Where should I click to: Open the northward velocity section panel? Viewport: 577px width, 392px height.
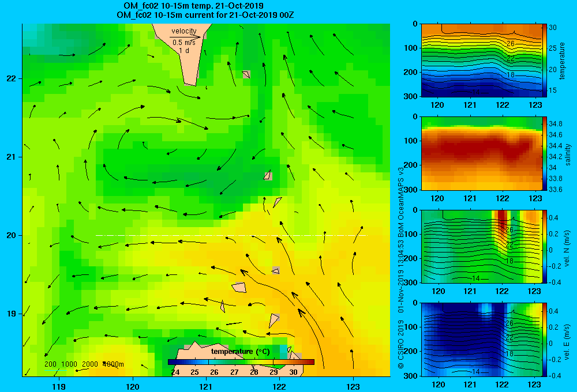pos(481,246)
